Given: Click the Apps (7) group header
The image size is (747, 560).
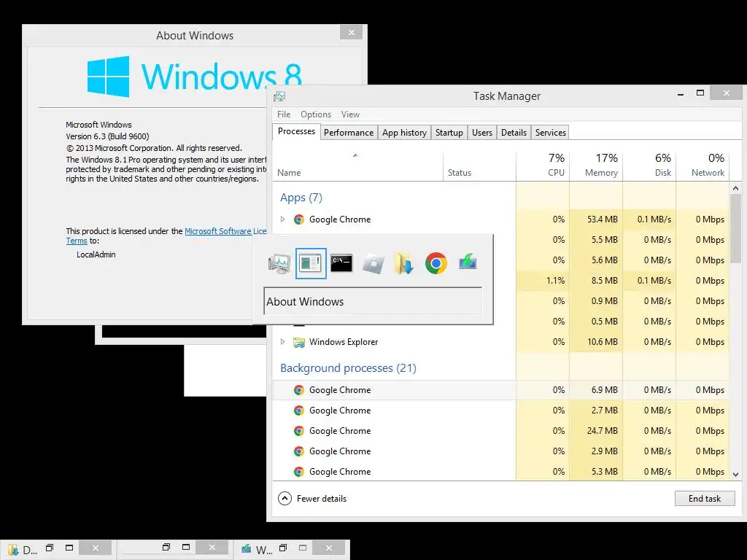Looking at the screenshot, I should point(301,198).
